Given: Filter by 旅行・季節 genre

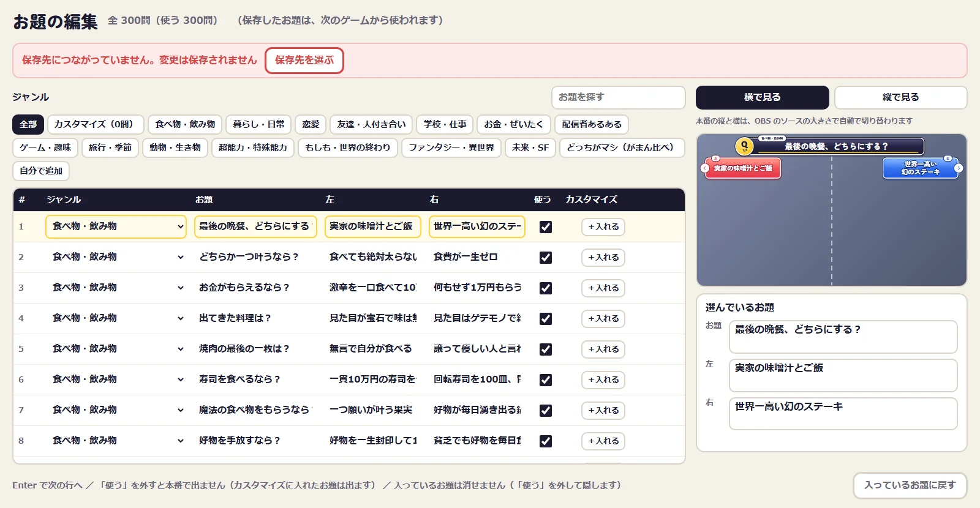Looking at the screenshot, I should pos(110,148).
